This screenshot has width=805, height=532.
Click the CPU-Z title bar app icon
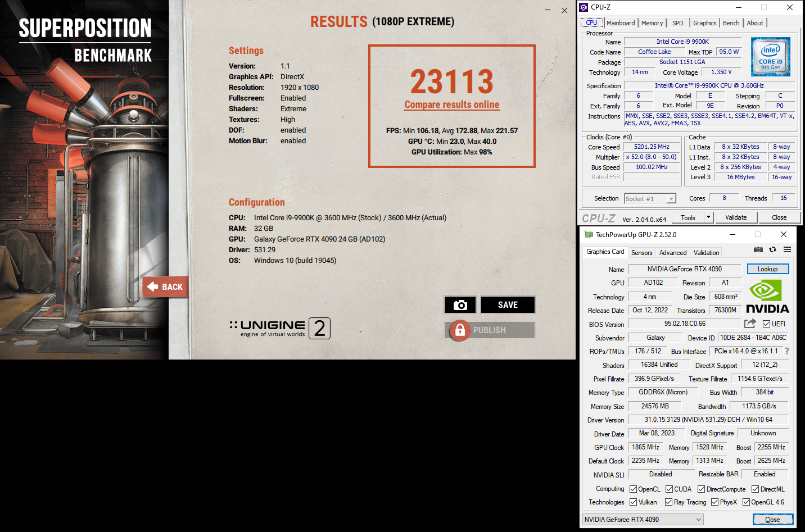[x=584, y=7]
